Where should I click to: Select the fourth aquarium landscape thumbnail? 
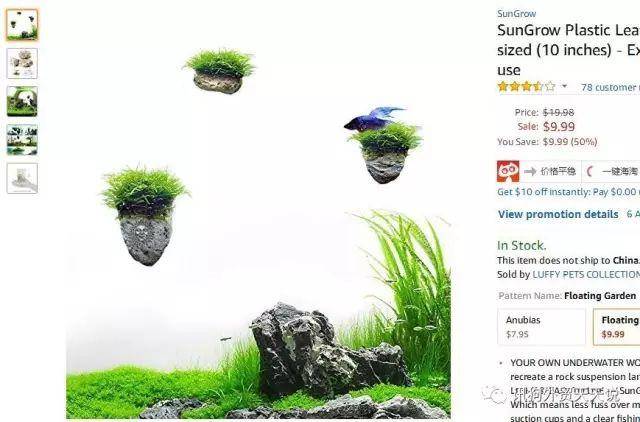click(22, 140)
